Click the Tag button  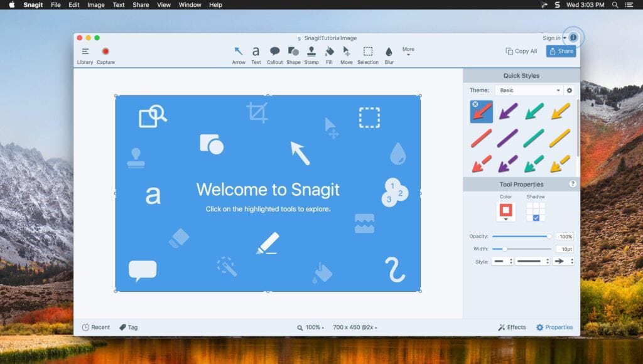point(128,327)
